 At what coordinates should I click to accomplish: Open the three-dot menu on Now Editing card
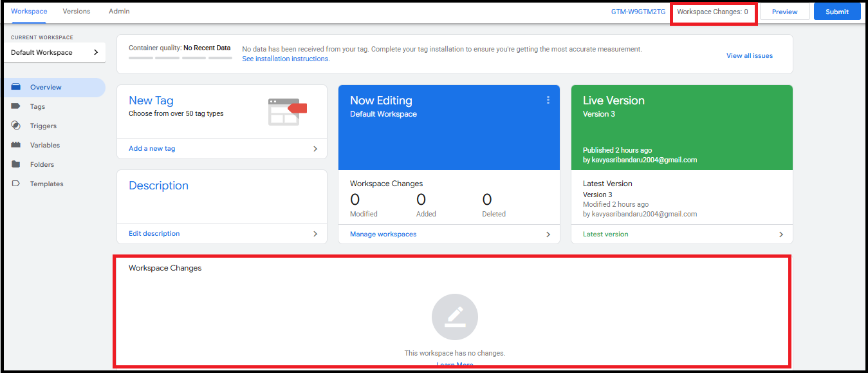[548, 100]
